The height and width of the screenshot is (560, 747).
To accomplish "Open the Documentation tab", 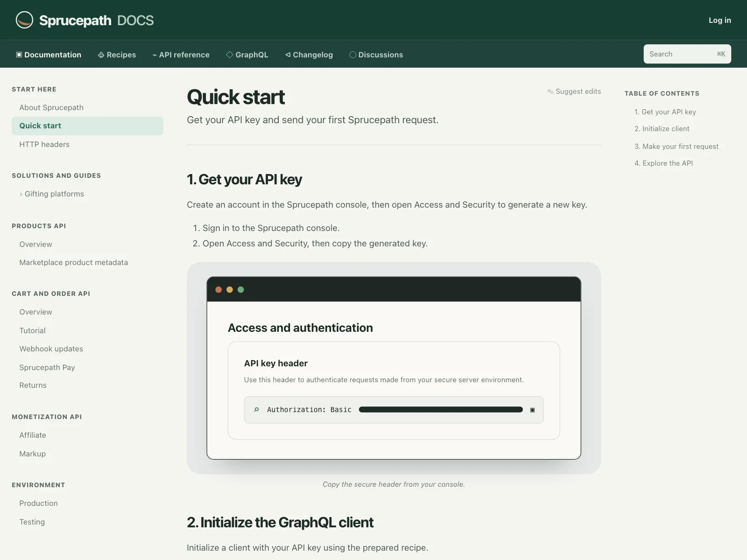I will (49, 55).
